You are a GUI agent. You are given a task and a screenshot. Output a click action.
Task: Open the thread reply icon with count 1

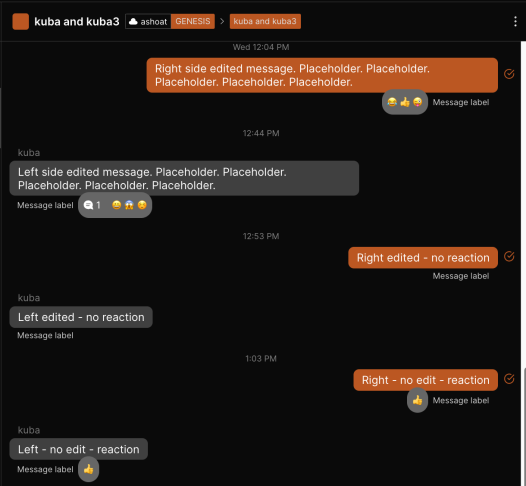pyautogui.click(x=92, y=205)
